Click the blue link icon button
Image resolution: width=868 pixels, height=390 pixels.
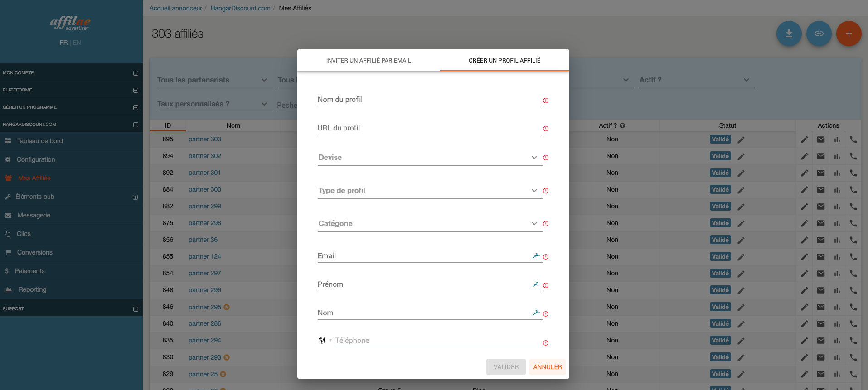[819, 34]
